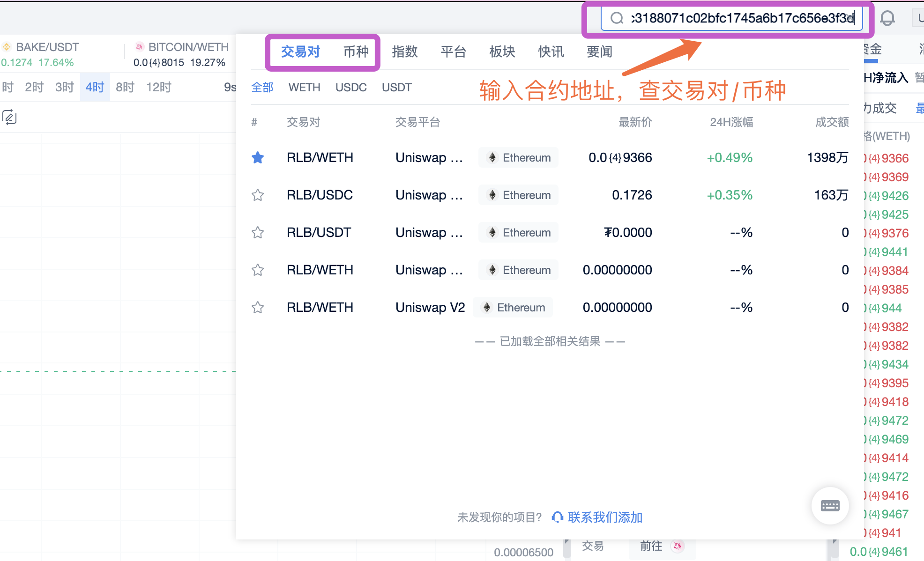Click the contract address search field
This screenshot has width=924, height=561.
pos(731,18)
